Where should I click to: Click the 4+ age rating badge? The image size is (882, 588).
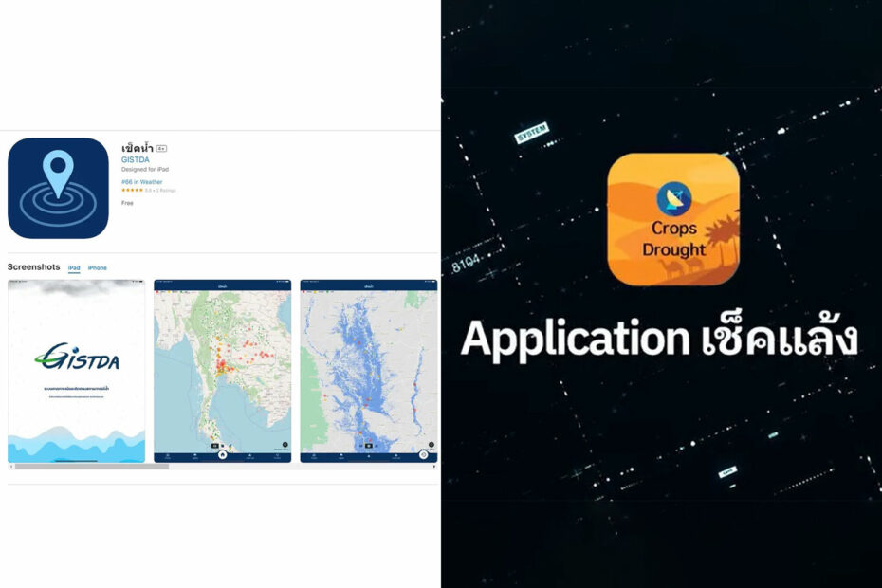(161, 149)
